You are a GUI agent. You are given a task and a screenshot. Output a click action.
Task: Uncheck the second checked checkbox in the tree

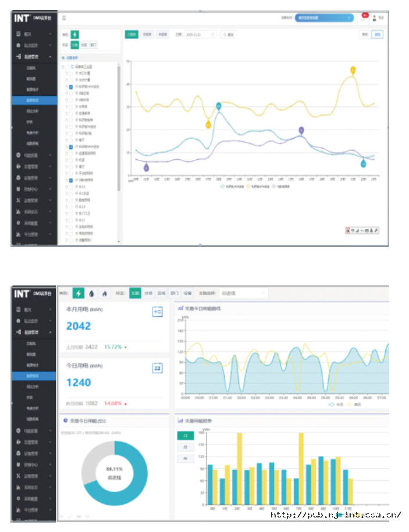click(x=71, y=147)
